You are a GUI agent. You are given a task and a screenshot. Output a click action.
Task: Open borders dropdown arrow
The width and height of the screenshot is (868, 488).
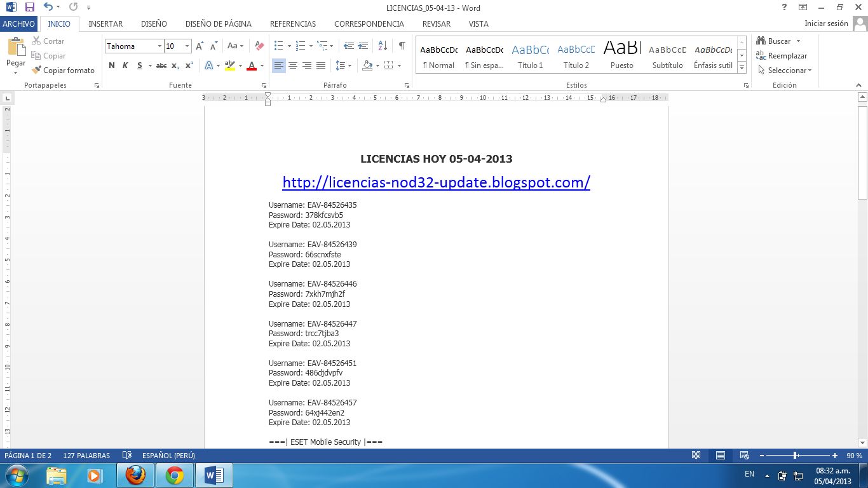coord(398,65)
